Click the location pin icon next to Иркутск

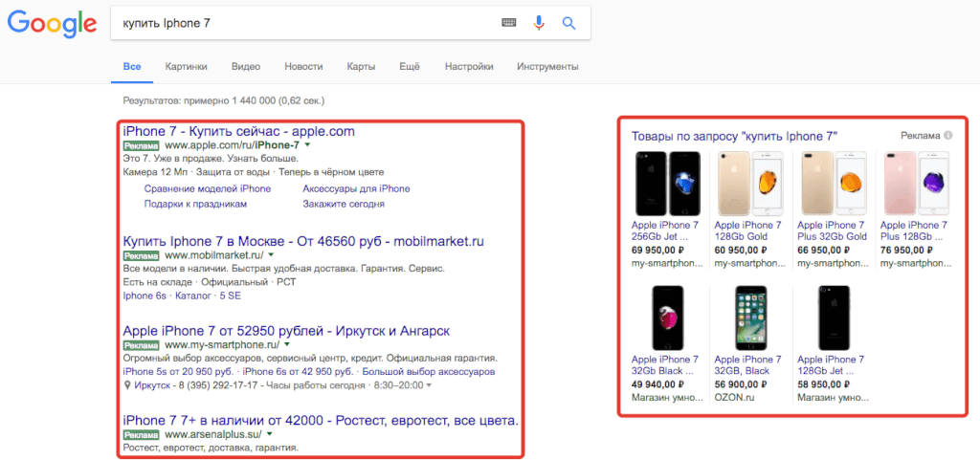point(127,385)
